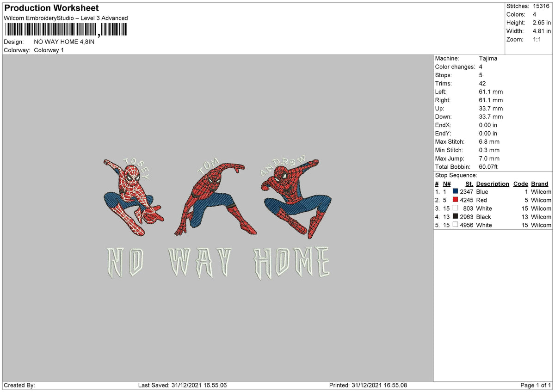This screenshot has height=392, width=555.
Task: Click the Right value 61.1 mm
Action: (491, 100)
